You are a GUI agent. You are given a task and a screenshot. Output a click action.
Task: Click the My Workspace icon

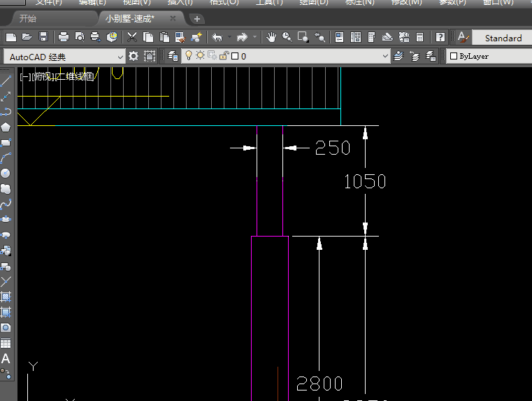point(150,56)
